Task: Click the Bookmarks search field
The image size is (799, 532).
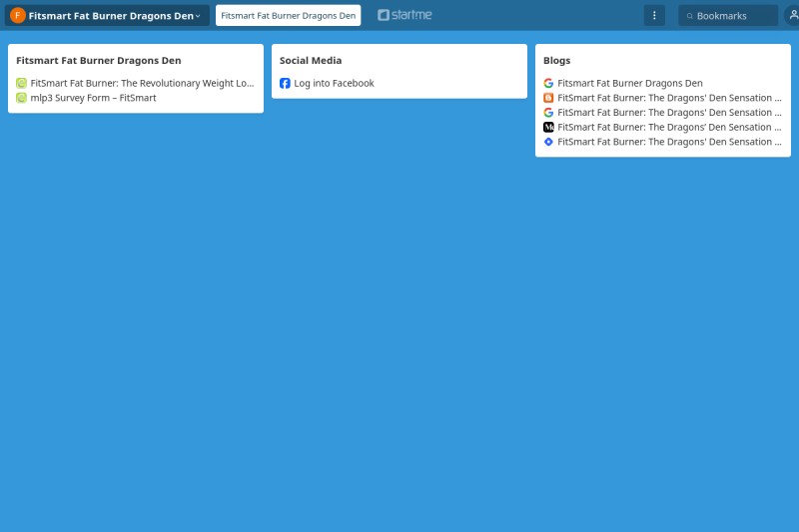Action: coord(728,15)
